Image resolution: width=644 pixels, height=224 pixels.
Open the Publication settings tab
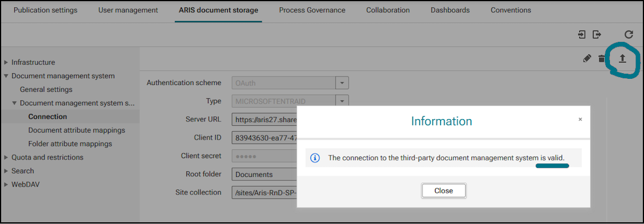click(x=45, y=10)
